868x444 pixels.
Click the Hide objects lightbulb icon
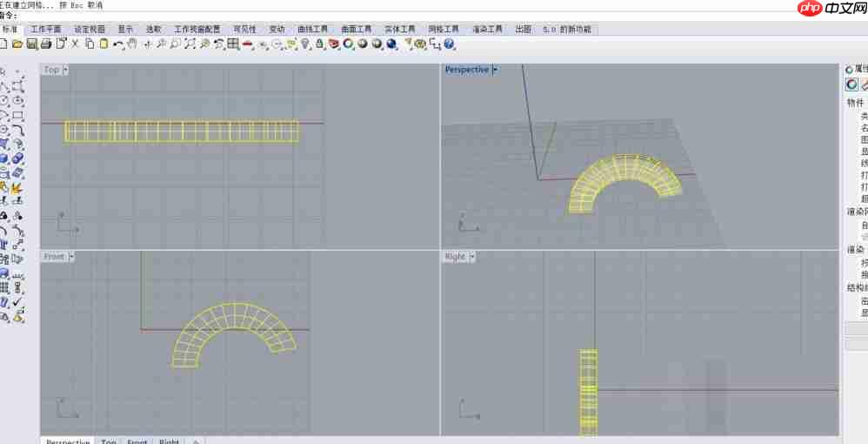pyautogui.click(x=305, y=44)
